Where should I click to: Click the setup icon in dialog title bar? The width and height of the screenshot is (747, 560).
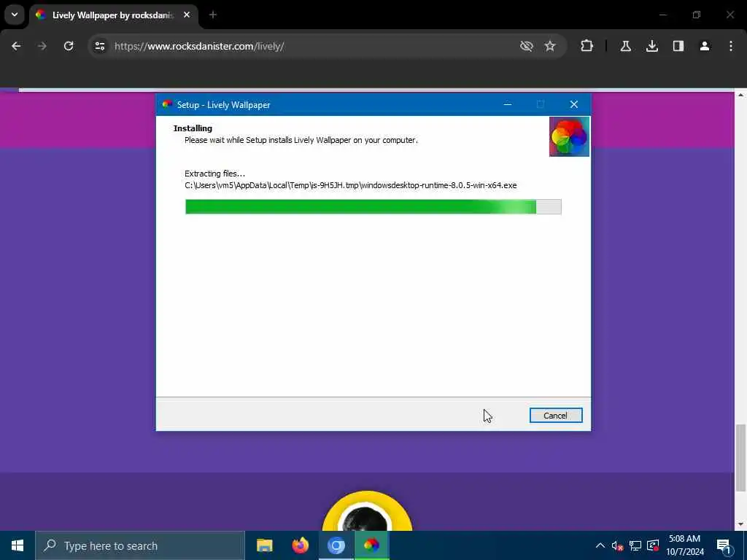[167, 104]
